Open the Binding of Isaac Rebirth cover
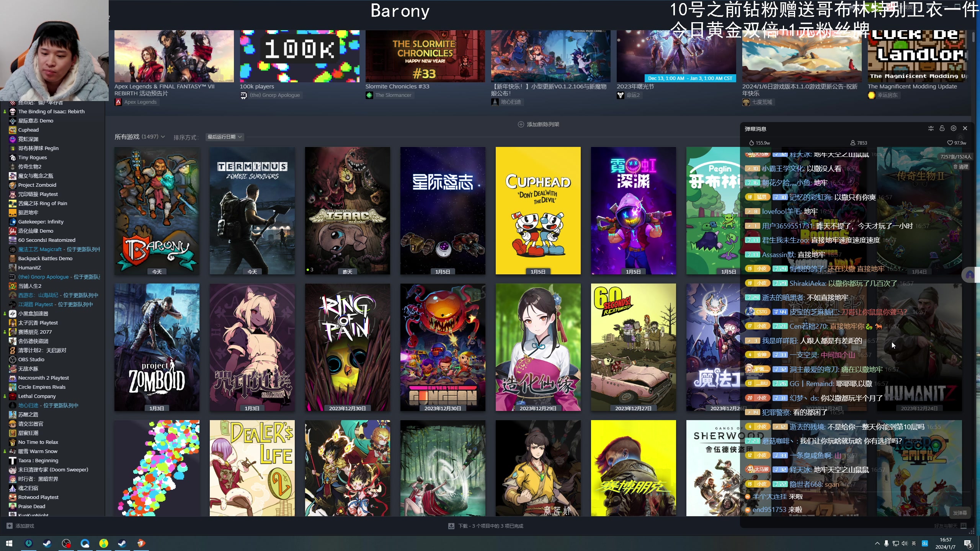980x551 pixels. click(348, 211)
